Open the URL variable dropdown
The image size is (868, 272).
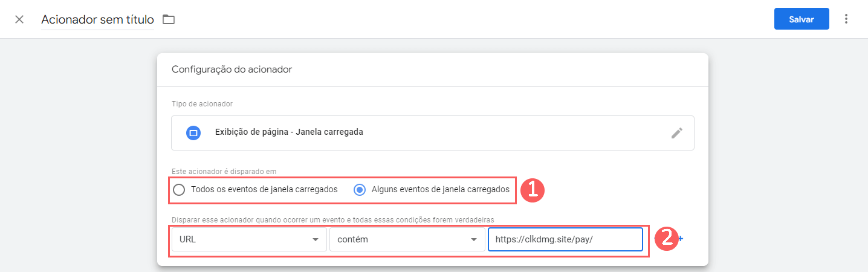248,239
